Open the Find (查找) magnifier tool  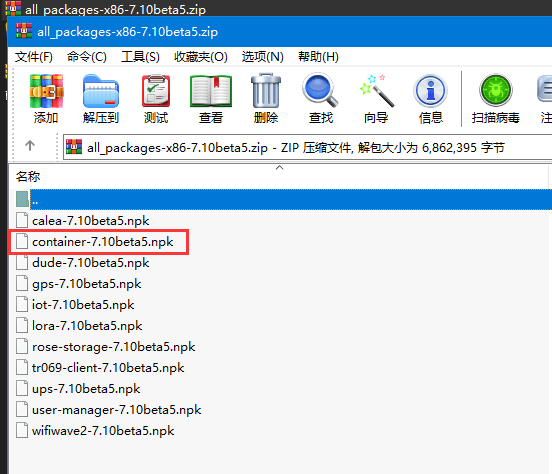pyautogui.click(x=321, y=99)
